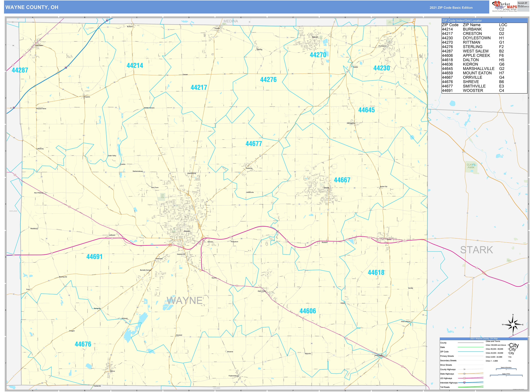Select the large City dot for 100,000 and above
Viewport: 532px width, 392px height.
509,345
